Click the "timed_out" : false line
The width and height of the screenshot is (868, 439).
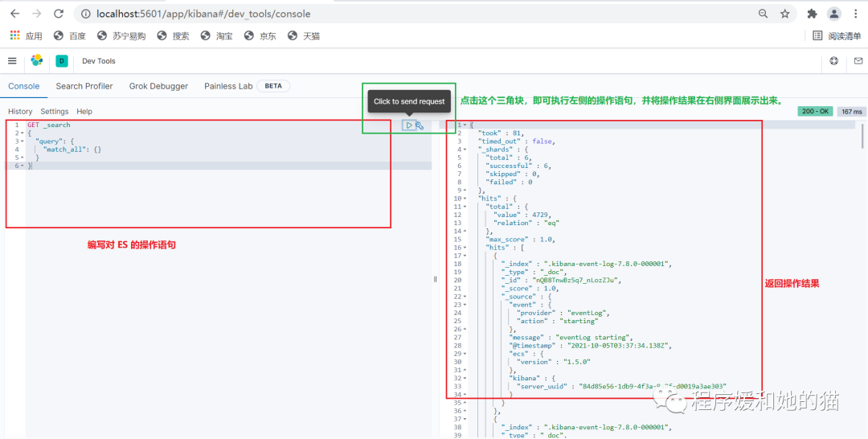(x=517, y=142)
